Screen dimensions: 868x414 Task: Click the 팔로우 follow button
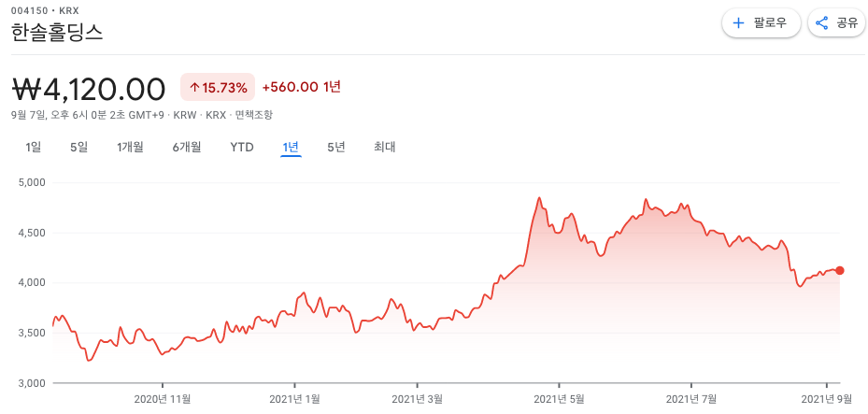pos(761,23)
